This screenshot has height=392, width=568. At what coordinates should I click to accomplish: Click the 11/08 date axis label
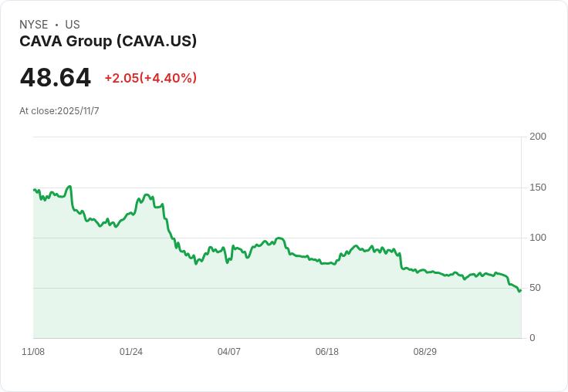pyautogui.click(x=33, y=352)
